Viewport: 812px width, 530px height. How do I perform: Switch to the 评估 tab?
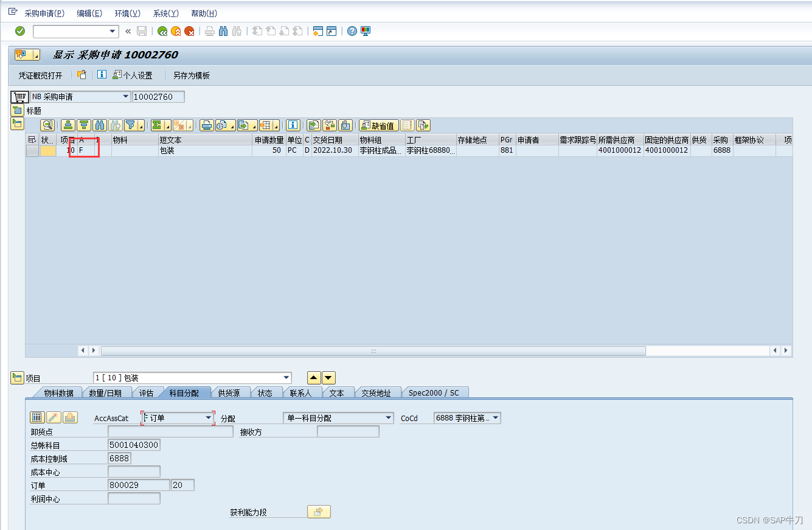coord(146,392)
